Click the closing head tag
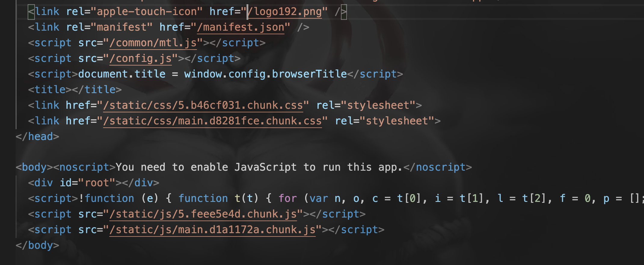The height and width of the screenshot is (265, 644). pyautogui.click(x=37, y=137)
